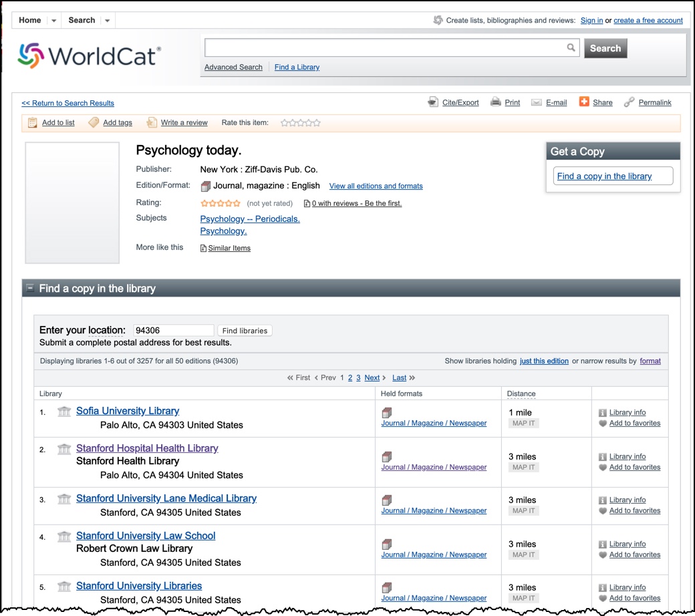Open Stanford University Libraries link
Screen dimensions: 695x616
click(x=139, y=585)
